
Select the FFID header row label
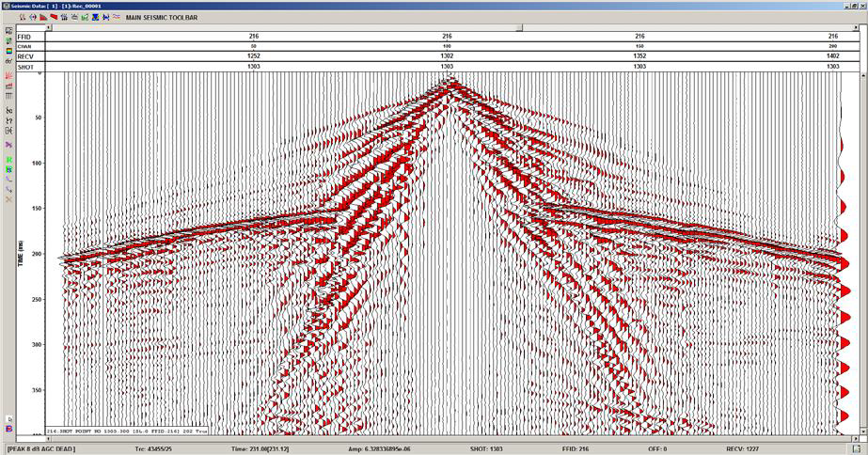(x=24, y=37)
